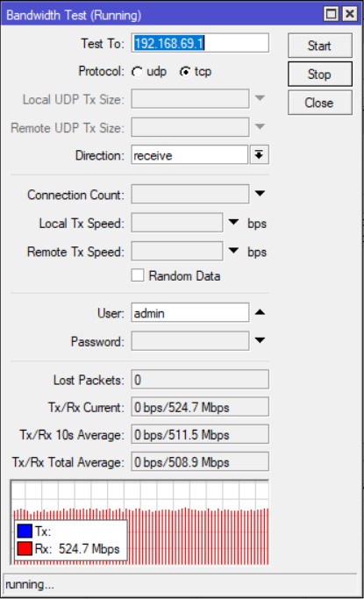The height and width of the screenshot is (599, 364).
Task: Click the red Rx legend swatch
Action: (x=25, y=549)
